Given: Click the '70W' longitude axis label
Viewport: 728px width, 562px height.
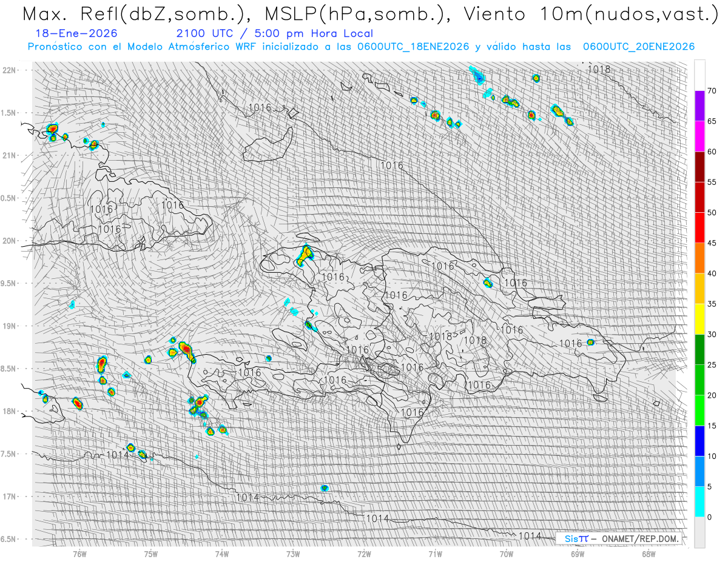Looking at the screenshot, I should [507, 554].
